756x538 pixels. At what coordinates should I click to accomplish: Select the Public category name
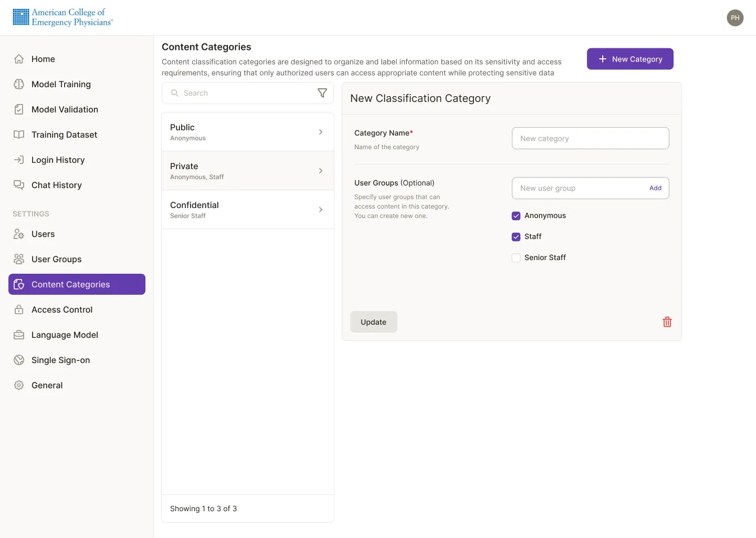(182, 127)
